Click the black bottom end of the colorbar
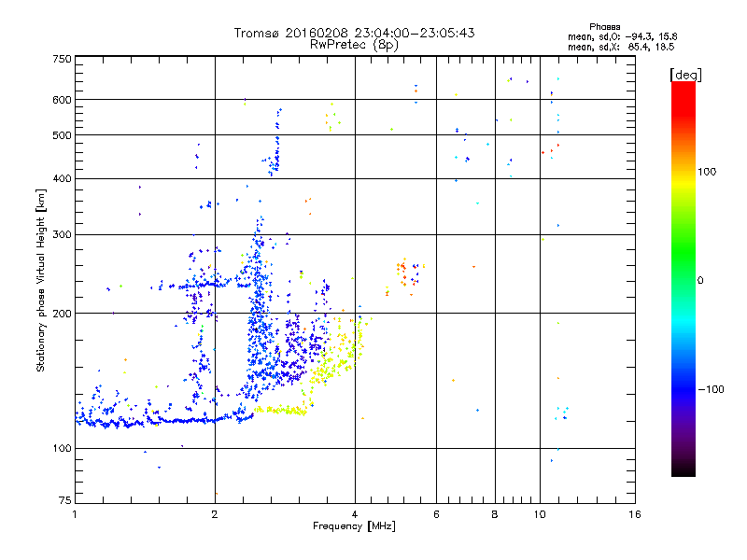Viewport: 747px width, 560px height. pyautogui.click(x=684, y=469)
